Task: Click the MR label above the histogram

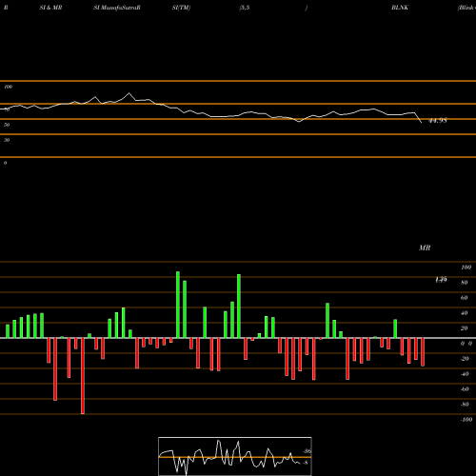Action: click(425, 248)
